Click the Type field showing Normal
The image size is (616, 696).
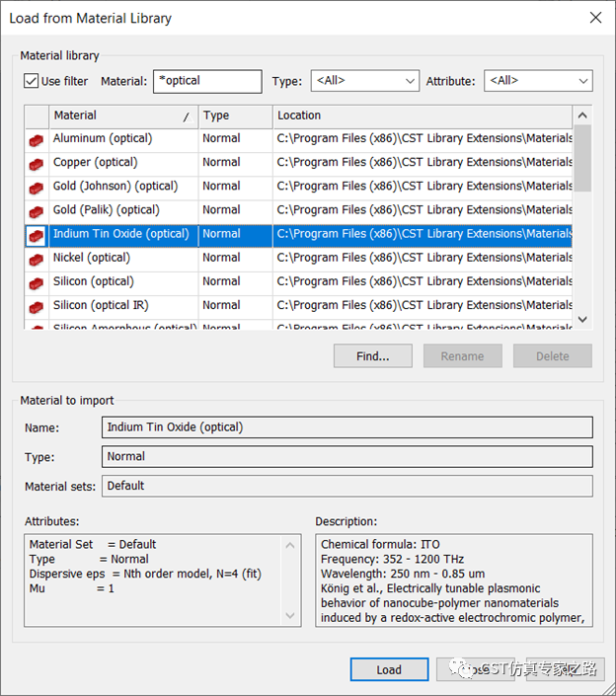click(347, 457)
